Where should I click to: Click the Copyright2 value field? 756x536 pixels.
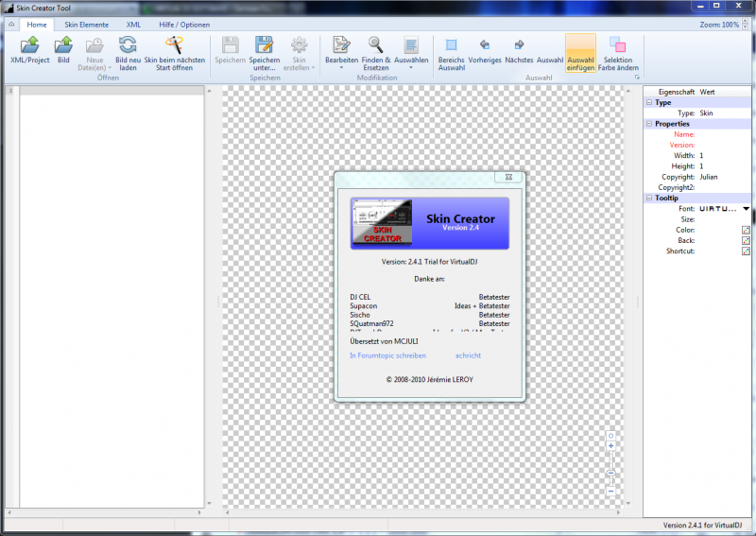click(724, 188)
